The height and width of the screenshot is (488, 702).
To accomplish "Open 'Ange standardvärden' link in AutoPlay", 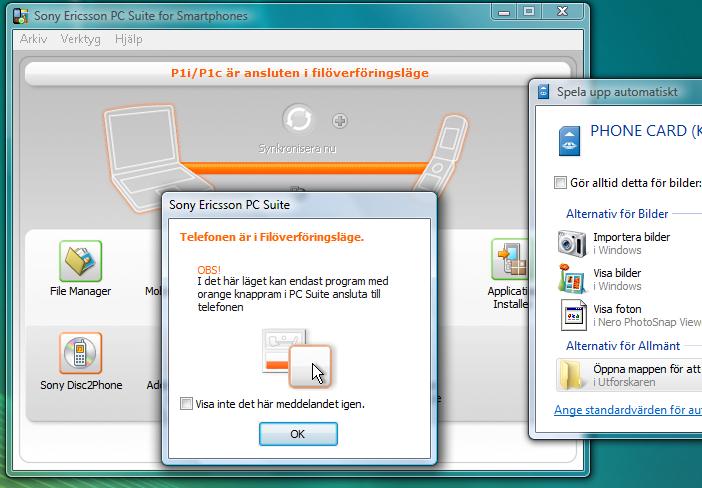I will pos(628,410).
